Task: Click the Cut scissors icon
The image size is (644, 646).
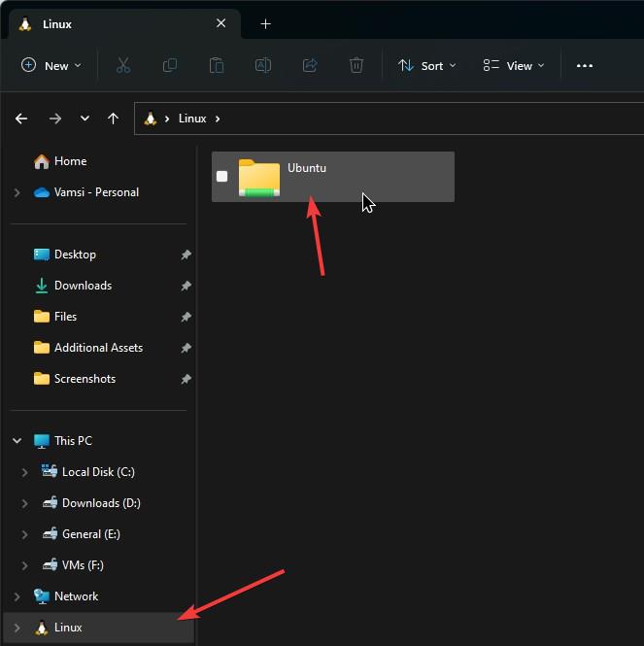Action: tap(123, 65)
